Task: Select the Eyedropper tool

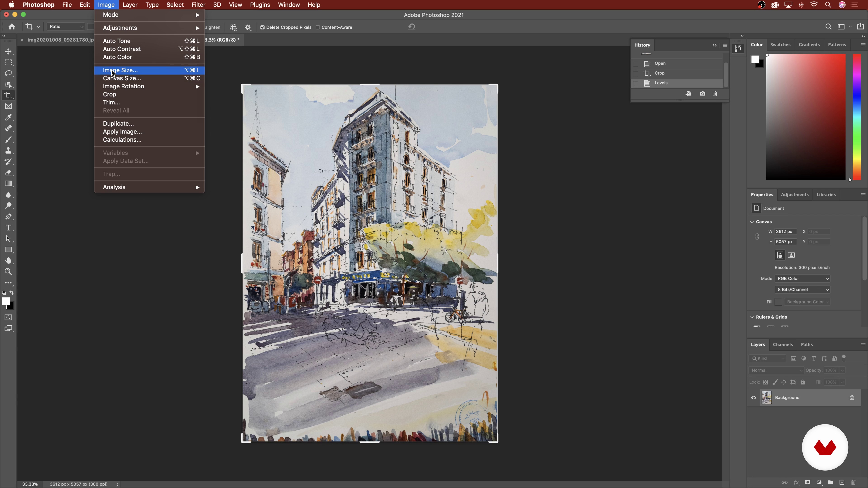Action: [x=8, y=117]
